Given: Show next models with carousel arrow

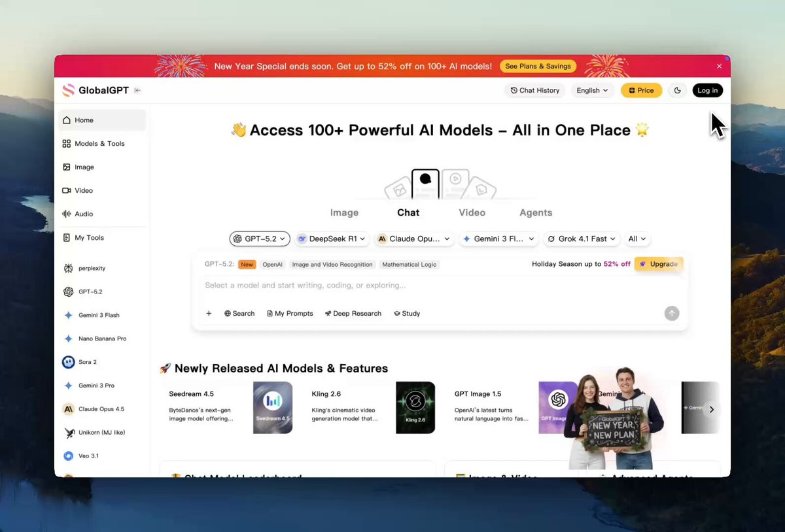Looking at the screenshot, I should 711,409.
